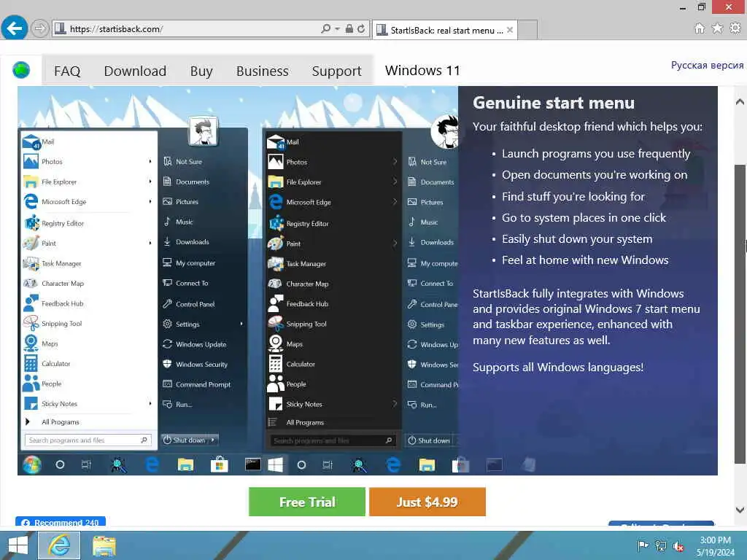Click People icon in dark start menu
747x560 pixels.
[x=276, y=384]
